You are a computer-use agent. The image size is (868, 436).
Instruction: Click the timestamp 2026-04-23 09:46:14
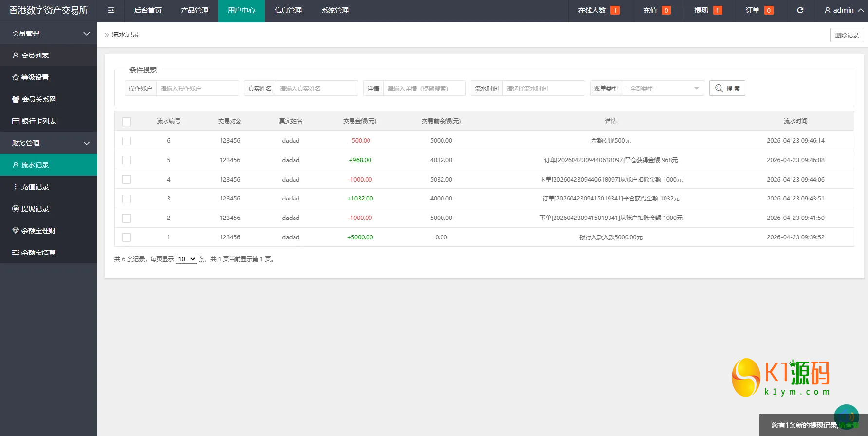click(795, 141)
